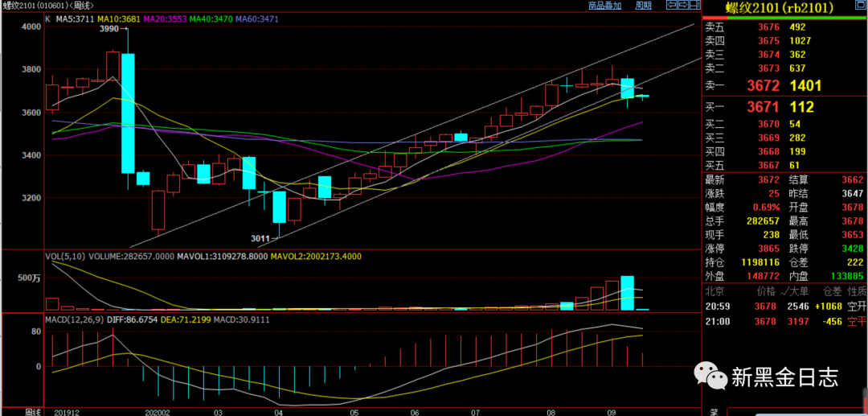Select the MA5:3711 legend label

point(76,19)
